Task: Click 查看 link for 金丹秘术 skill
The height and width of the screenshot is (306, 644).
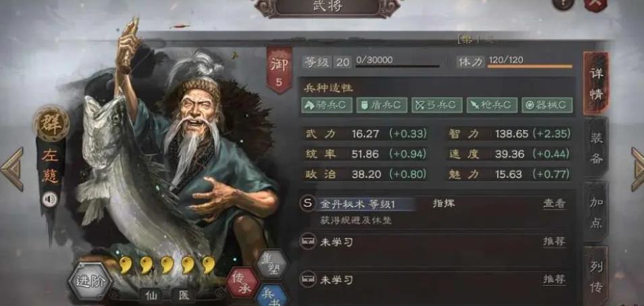Action: 554,204
